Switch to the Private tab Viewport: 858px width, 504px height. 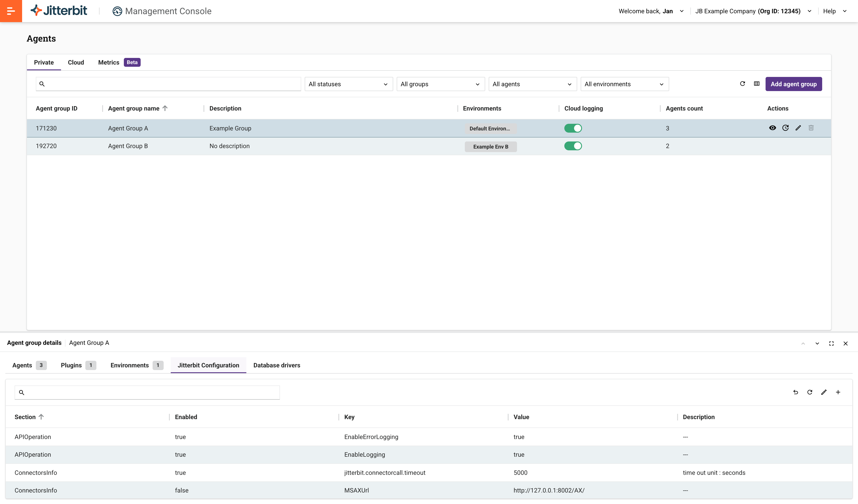[x=44, y=62]
